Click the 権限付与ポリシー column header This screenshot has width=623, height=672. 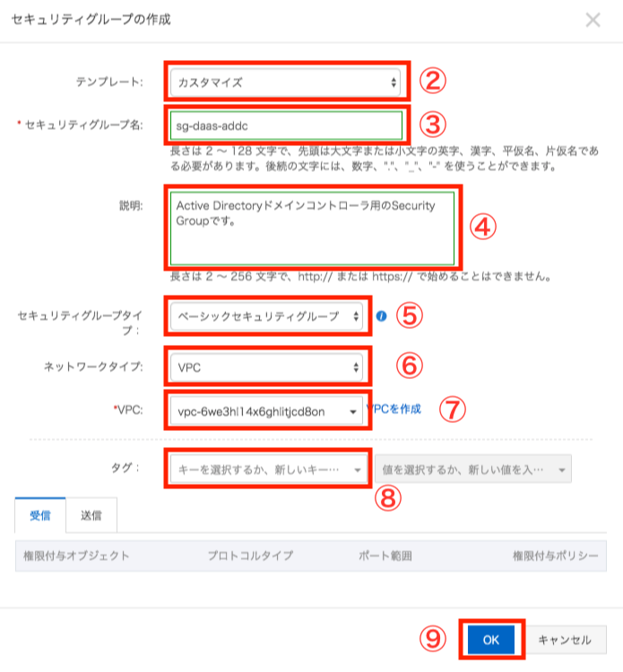click(x=555, y=556)
